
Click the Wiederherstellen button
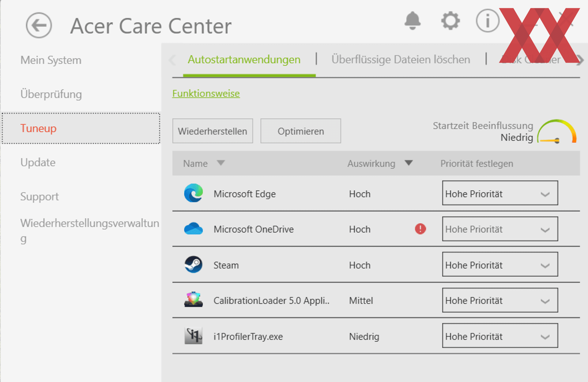(x=213, y=131)
